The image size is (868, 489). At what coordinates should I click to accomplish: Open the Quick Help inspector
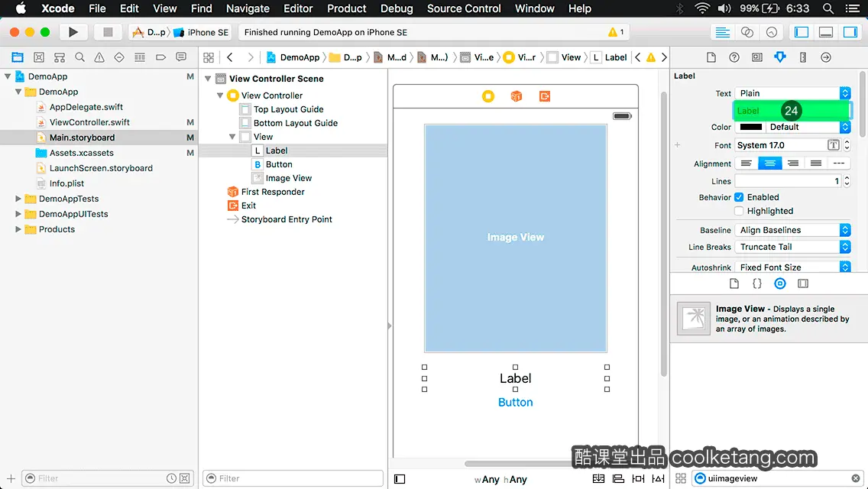pyautogui.click(x=734, y=57)
